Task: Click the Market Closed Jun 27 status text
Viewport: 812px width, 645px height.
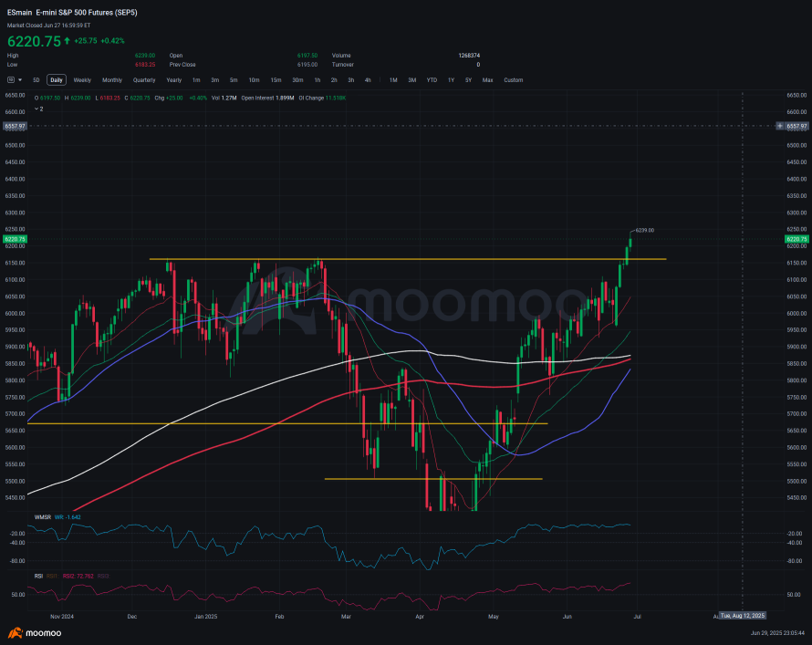Action: point(48,25)
